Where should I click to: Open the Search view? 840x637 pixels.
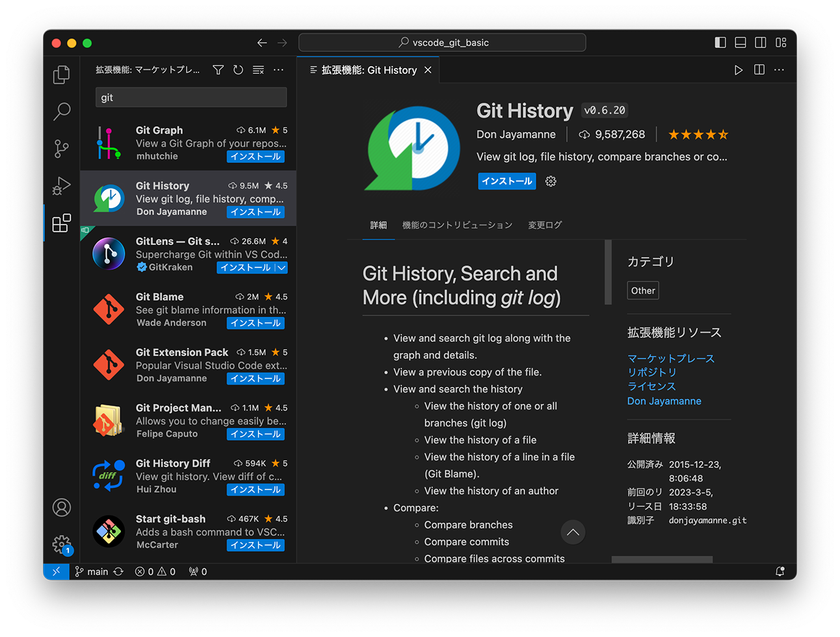coord(61,111)
